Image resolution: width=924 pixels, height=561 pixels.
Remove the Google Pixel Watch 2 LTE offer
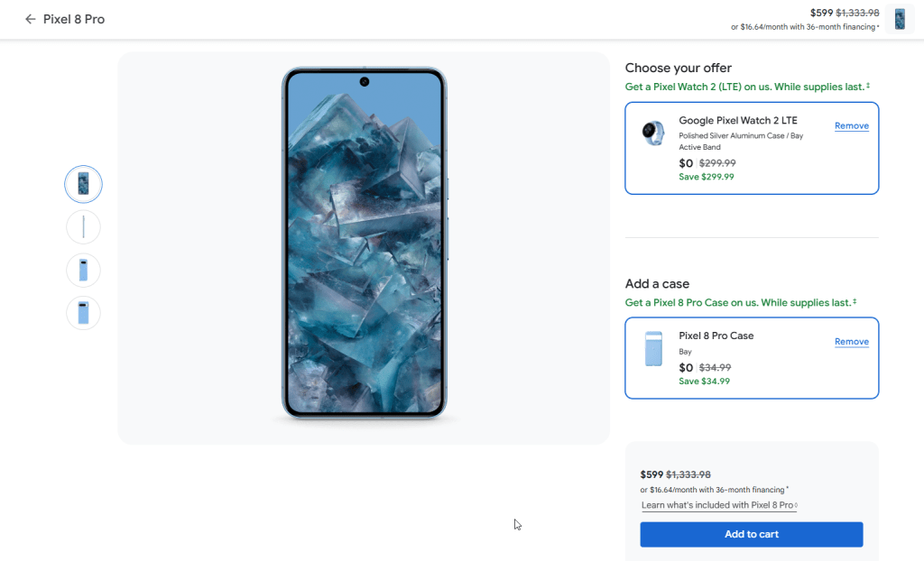[x=851, y=126]
